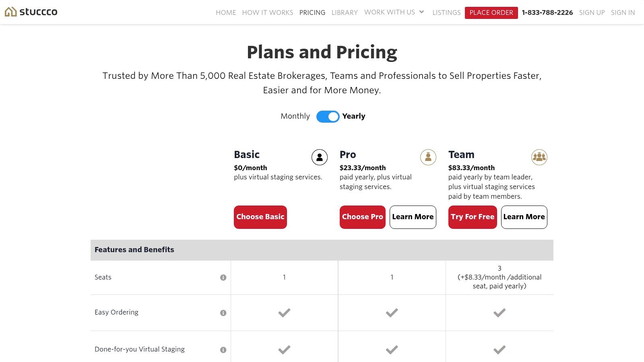This screenshot has height=362, width=644.
Task: Click the Choose Pro button
Action: coord(362,217)
